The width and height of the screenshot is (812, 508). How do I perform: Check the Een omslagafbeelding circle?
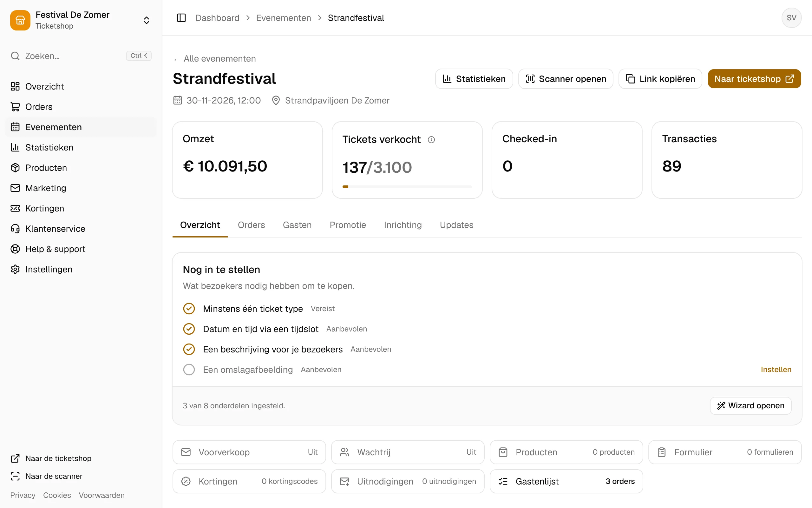pos(189,370)
